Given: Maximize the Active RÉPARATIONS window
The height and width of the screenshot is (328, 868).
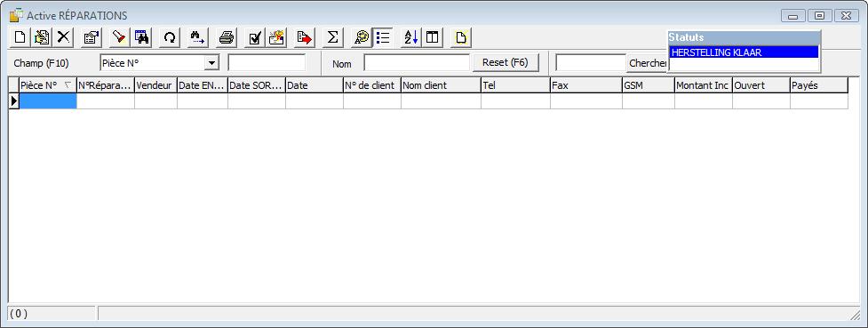Looking at the screenshot, I should (819, 15).
